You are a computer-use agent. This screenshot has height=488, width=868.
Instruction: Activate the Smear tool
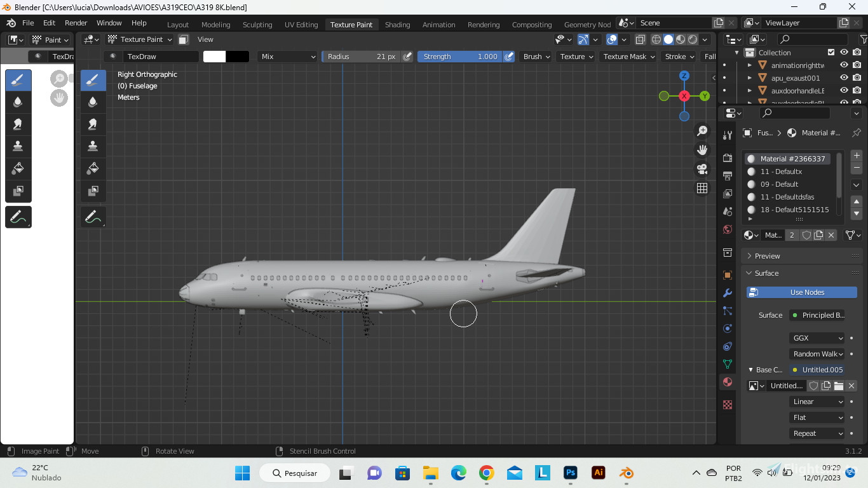coord(18,124)
